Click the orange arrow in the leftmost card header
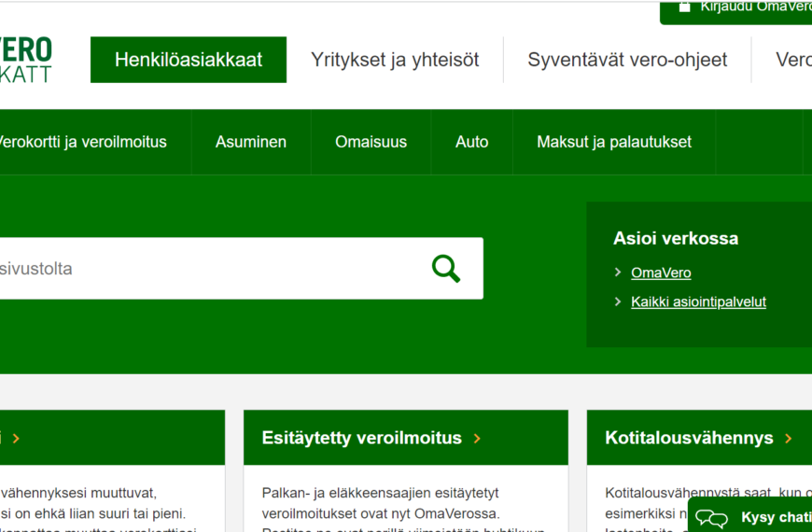Image resolution: width=812 pixels, height=532 pixels. pyautogui.click(x=16, y=439)
